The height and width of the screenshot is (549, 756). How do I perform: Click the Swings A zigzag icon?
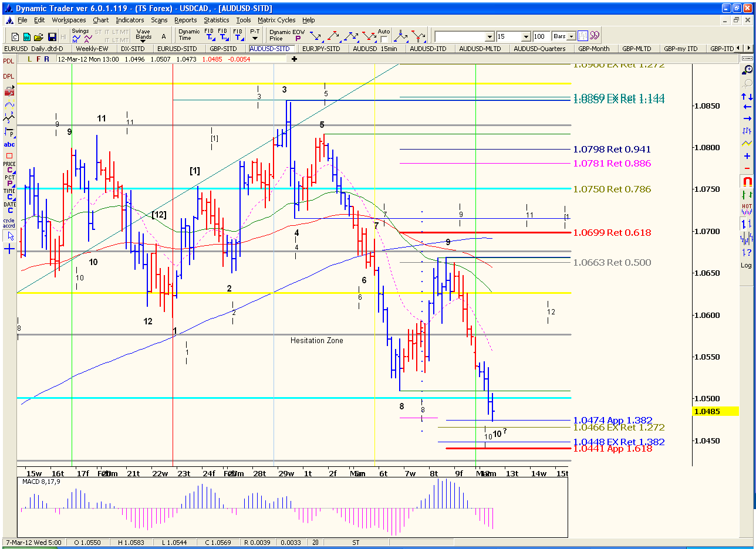88,38
